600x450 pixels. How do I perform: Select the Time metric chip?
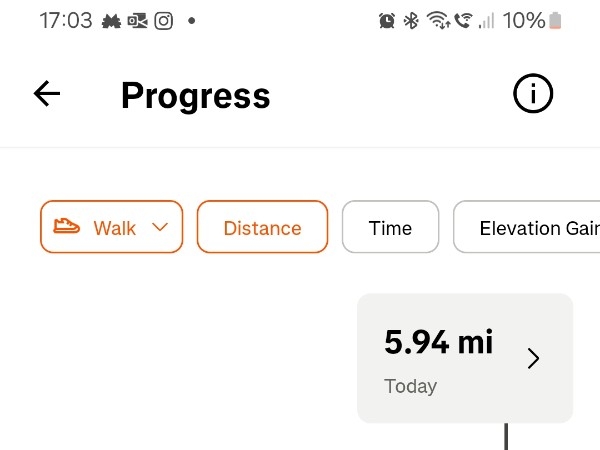point(390,227)
